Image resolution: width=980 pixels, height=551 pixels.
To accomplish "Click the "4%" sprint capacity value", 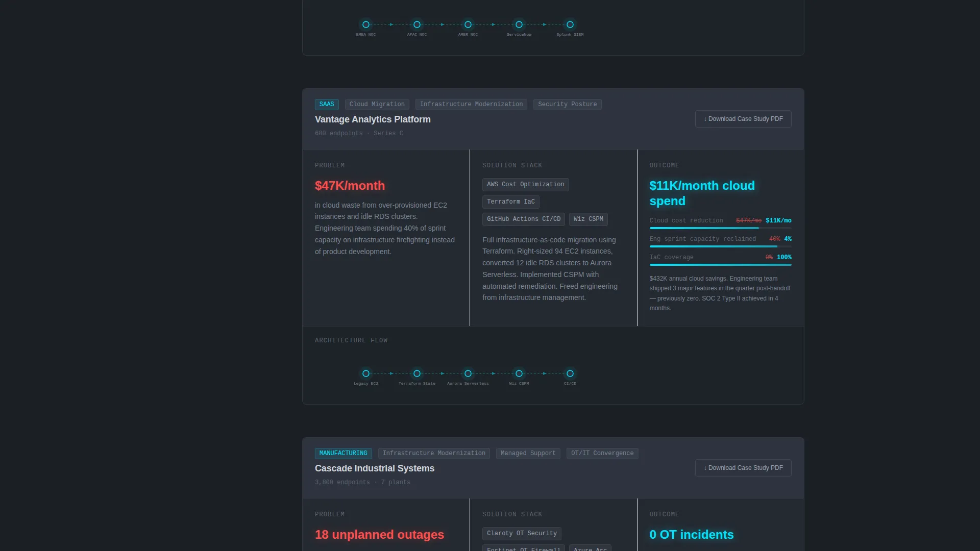I will [788, 239].
